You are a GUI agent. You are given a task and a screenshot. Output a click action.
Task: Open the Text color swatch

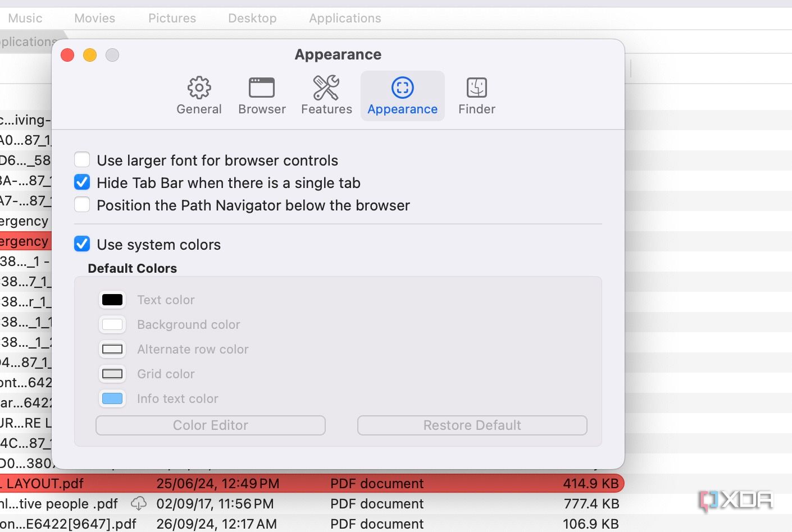[x=112, y=300]
